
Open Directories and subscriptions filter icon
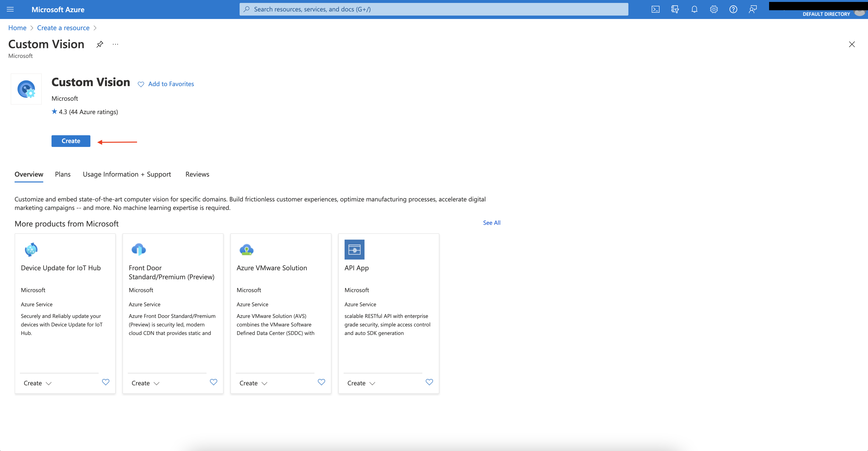(675, 9)
